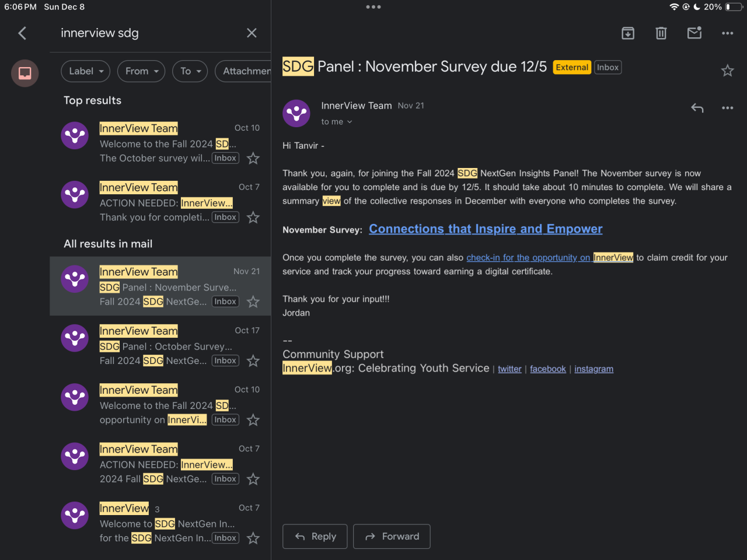
Task: Open the inbox account icon
Action: tap(25, 73)
